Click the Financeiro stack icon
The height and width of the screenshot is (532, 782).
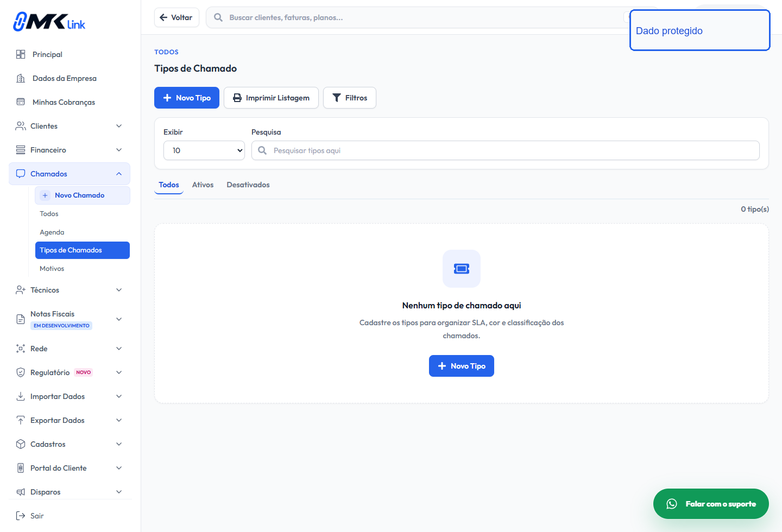(21, 150)
